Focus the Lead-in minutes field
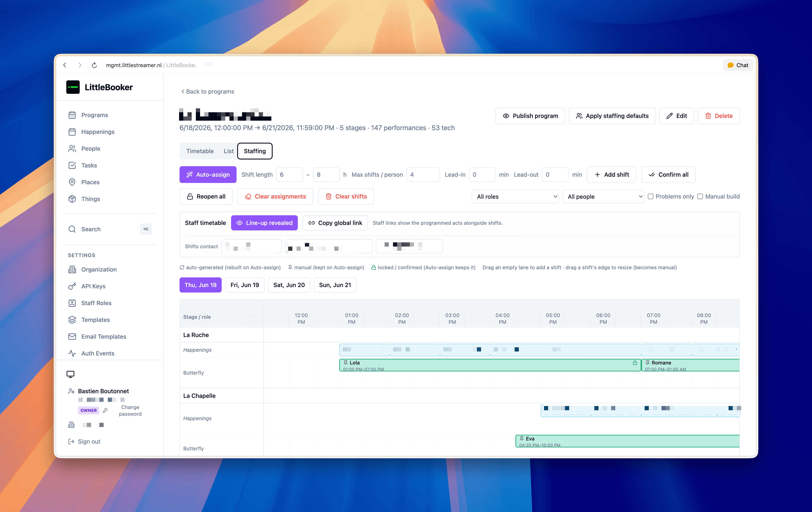The image size is (812, 512). (x=482, y=175)
